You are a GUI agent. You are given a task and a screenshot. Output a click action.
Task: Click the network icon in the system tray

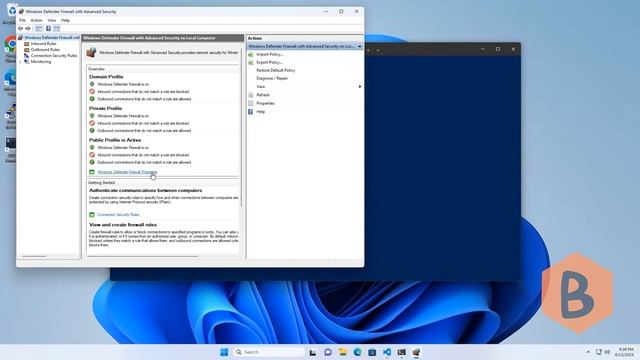[599, 352]
